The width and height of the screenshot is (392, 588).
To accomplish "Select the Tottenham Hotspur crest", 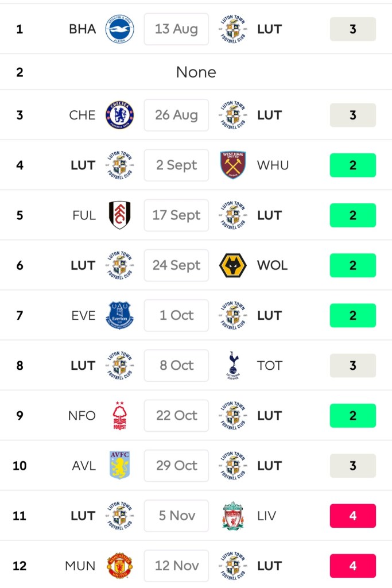I will pos(233,366).
